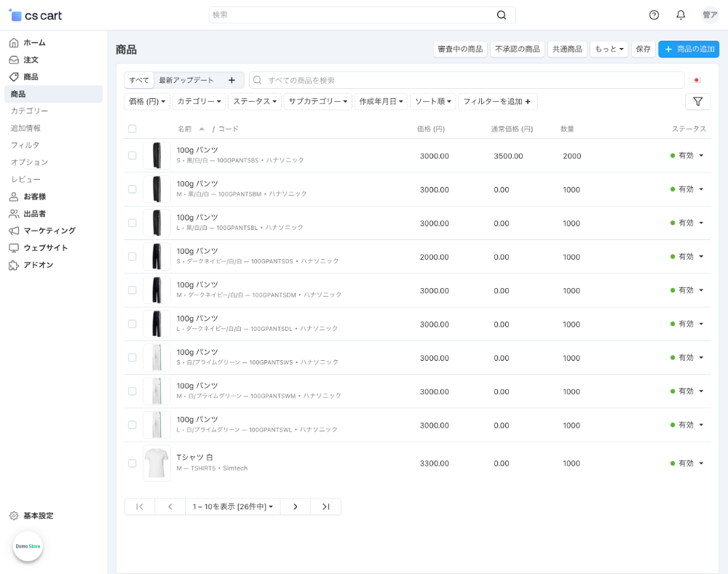Open the もっと dropdown menu
The image size is (728, 574).
coord(607,48)
